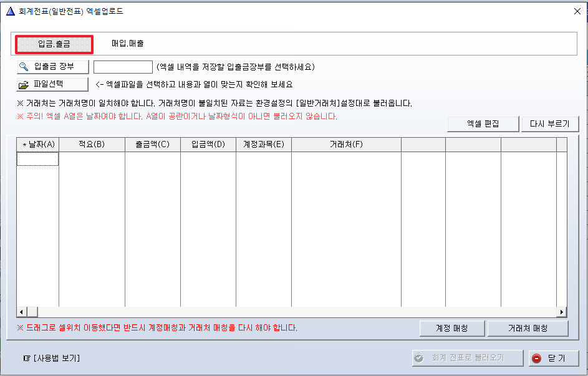
Task: Click the 거래처 매칭 button
Action: [x=528, y=329]
